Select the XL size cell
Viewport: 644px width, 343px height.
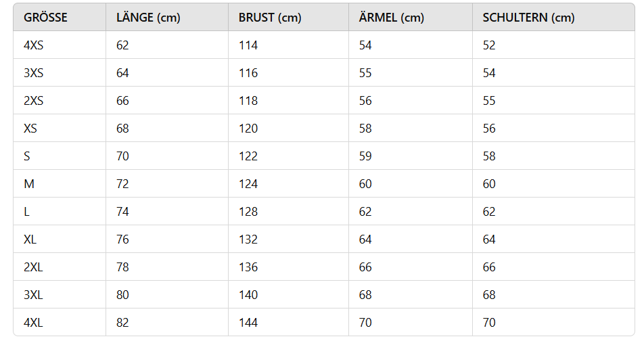pyautogui.click(x=30, y=239)
